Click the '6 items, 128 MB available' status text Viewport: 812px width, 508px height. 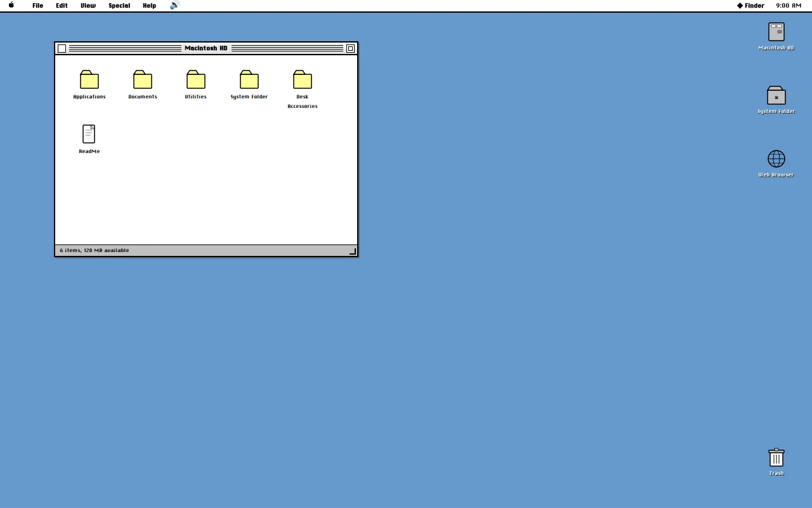coord(95,250)
